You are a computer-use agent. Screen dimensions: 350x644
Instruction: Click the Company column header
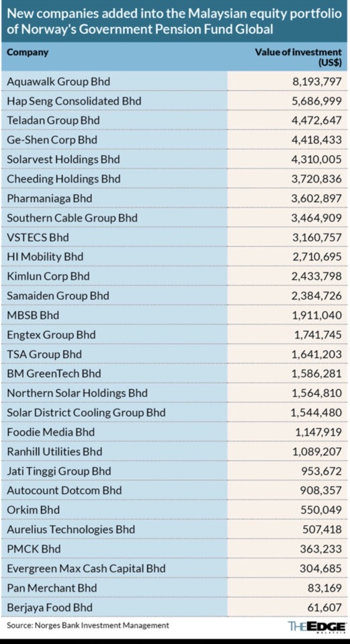tap(28, 52)
